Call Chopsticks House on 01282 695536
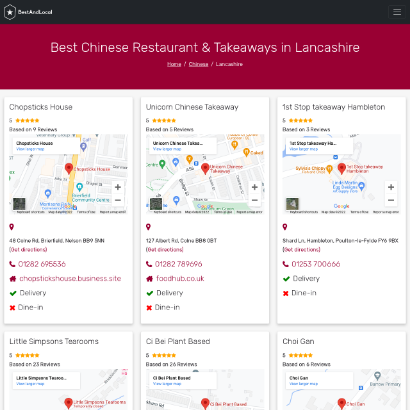Viewport: 410px width, 410px height. point(42,264)
